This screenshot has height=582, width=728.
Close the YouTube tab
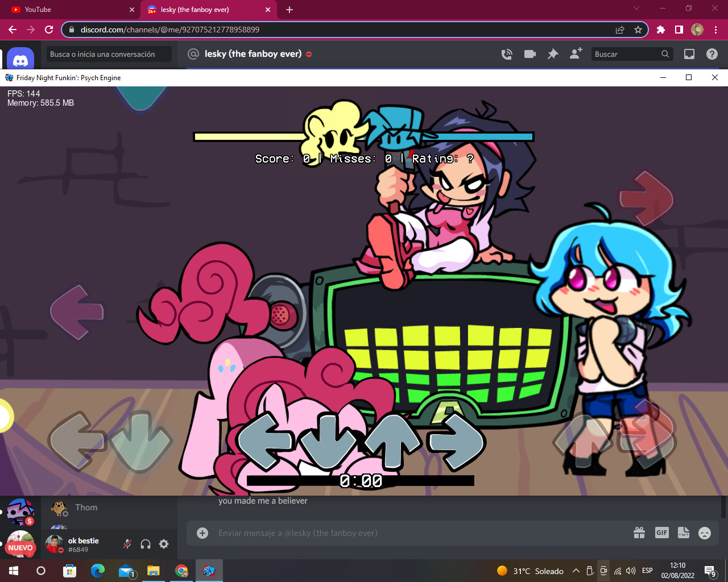click(132, 10)
